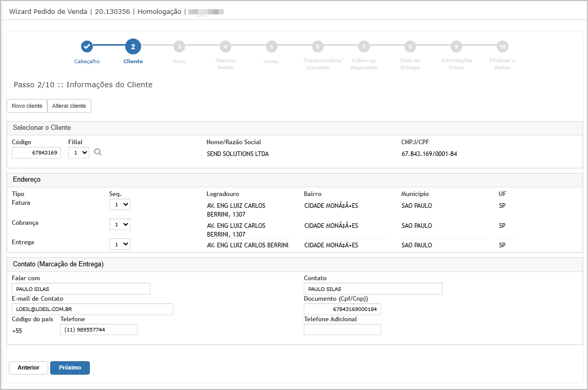Click the magnifier search icon beside Filial
Viewport: 588px width, 390px height.
98,152
